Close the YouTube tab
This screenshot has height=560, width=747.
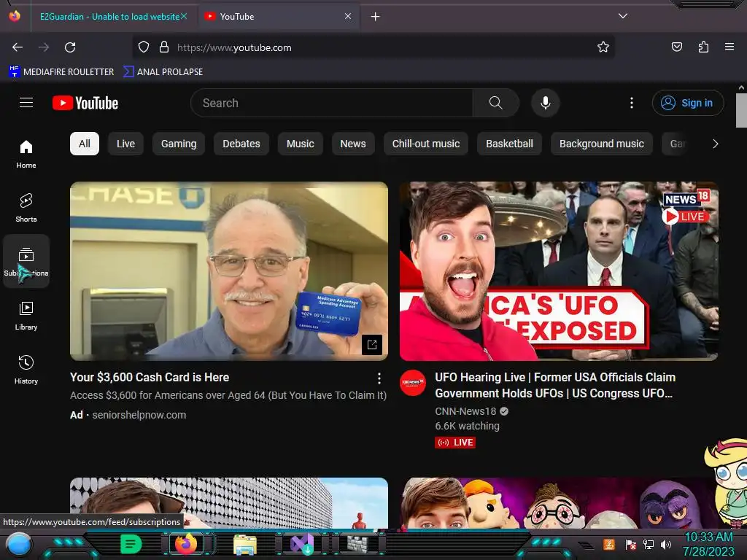348,16
